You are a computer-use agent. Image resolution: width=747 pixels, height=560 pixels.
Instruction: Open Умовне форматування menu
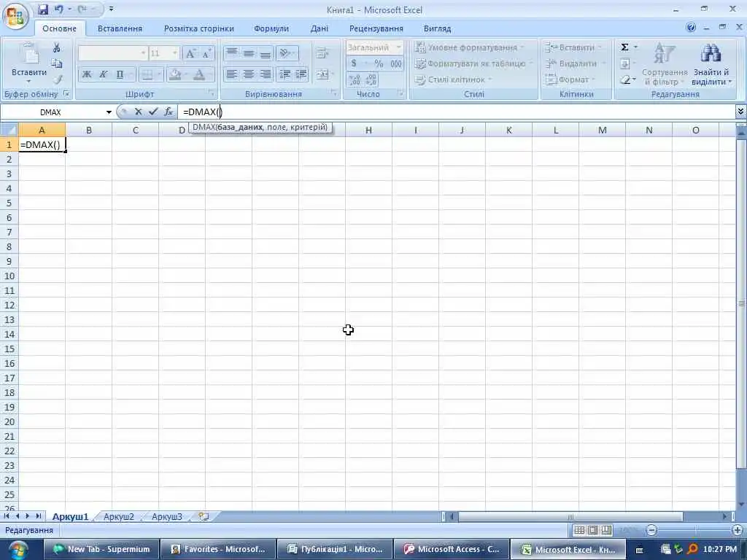[x=469, y=47]
